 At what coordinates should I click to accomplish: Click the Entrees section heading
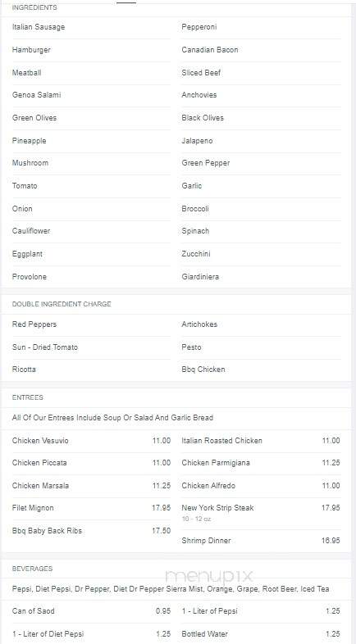point(28,397)
